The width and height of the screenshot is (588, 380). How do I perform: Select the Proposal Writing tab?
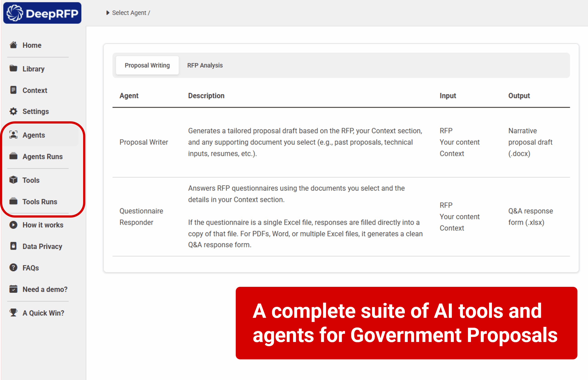click(x=147, y=65)
